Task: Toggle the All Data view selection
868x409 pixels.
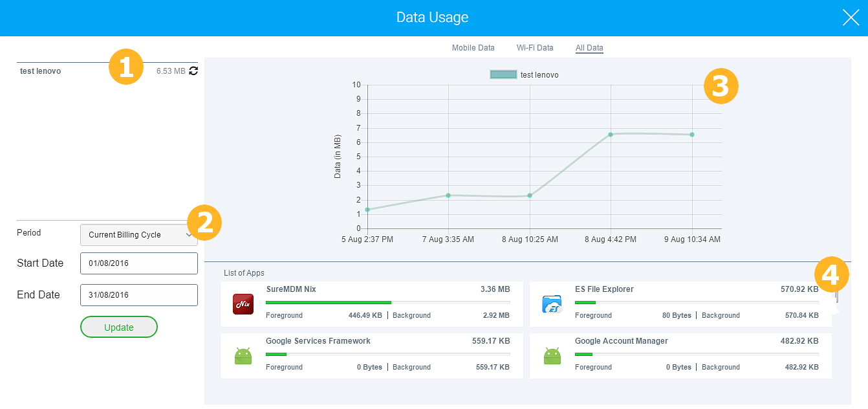Action: [589, 47]
